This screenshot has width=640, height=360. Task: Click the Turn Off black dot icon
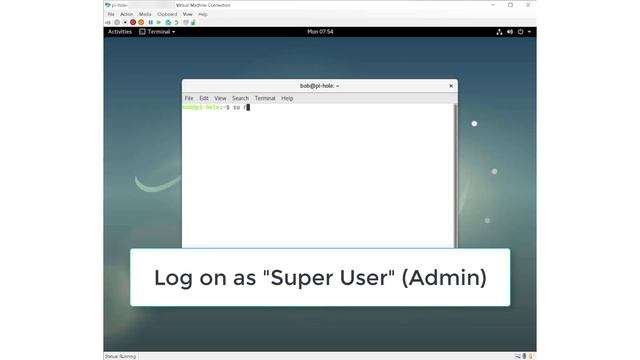[x=125, y=22]
